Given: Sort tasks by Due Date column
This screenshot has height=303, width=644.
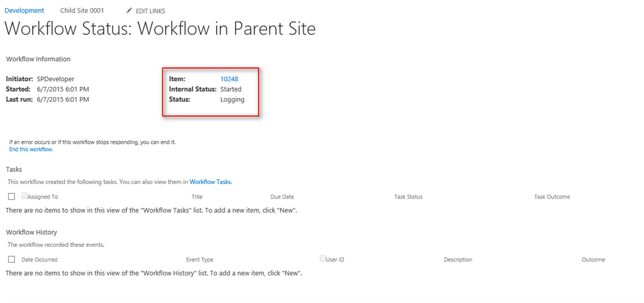Looking at the screenshot, I should click(282, 197).
